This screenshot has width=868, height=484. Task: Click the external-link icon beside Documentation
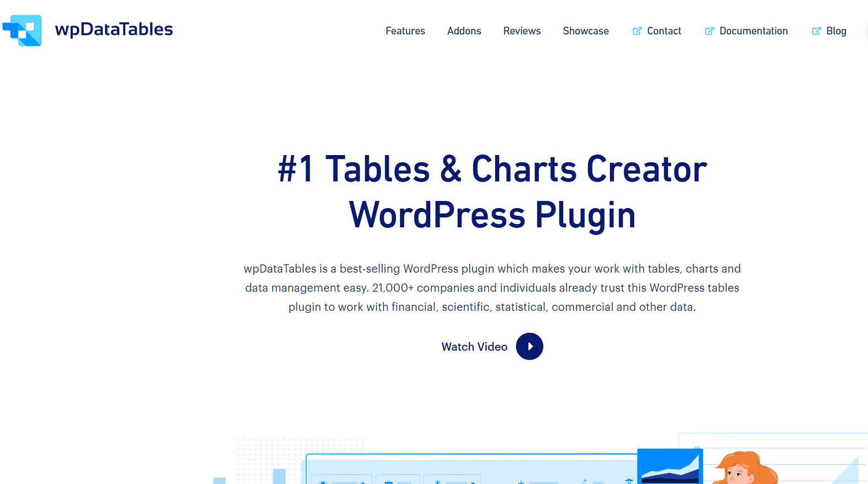tap(710, 31)
